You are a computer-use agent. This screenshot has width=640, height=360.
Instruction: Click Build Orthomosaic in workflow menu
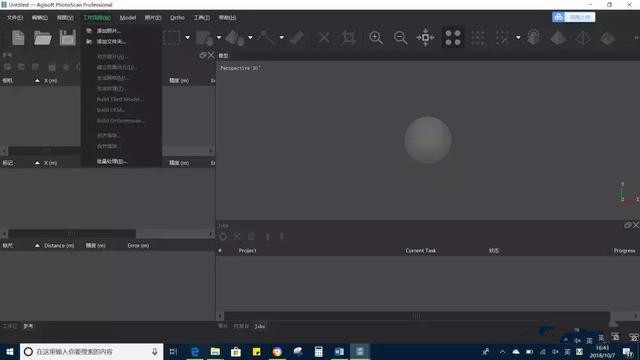click(121, 120)
